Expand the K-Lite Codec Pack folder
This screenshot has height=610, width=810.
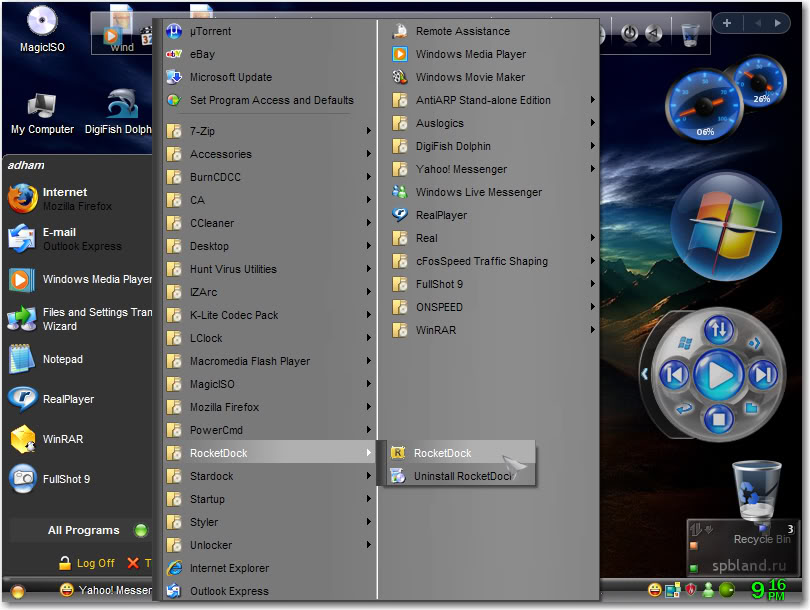(x=233, y=315)
